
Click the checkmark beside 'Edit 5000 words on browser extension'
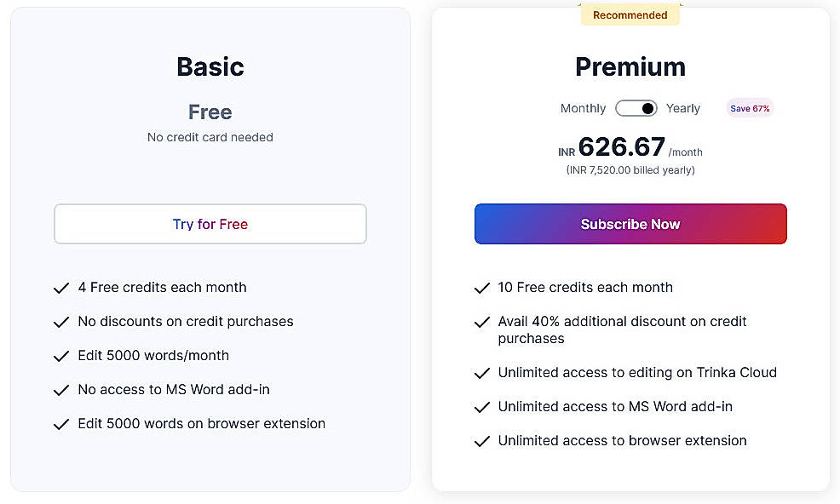[x=61, y=424]
